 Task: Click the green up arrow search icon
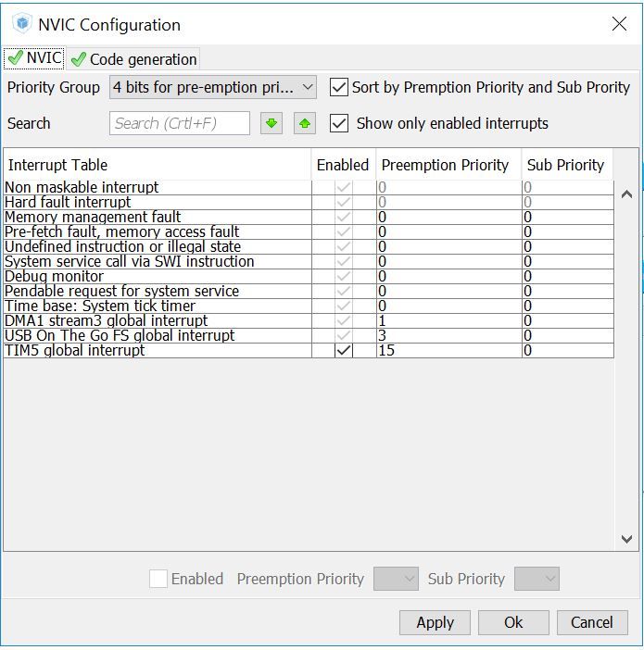click(305, 123)
